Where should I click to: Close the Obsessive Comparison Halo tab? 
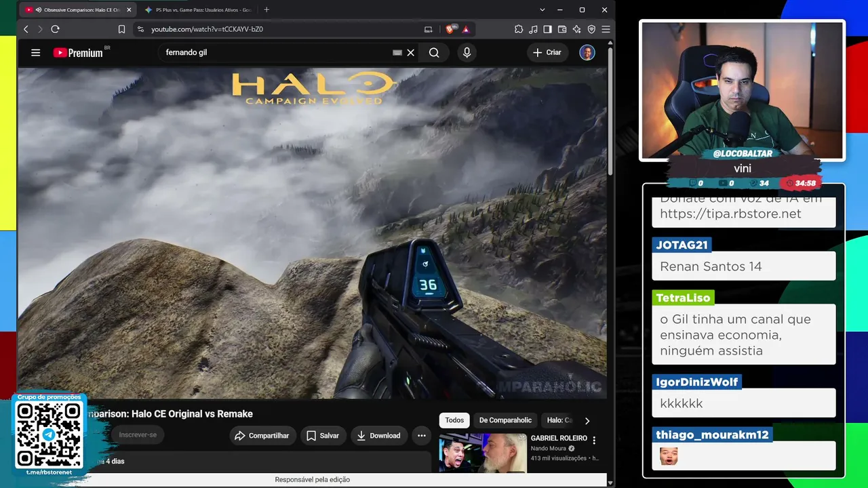(129, 10)
